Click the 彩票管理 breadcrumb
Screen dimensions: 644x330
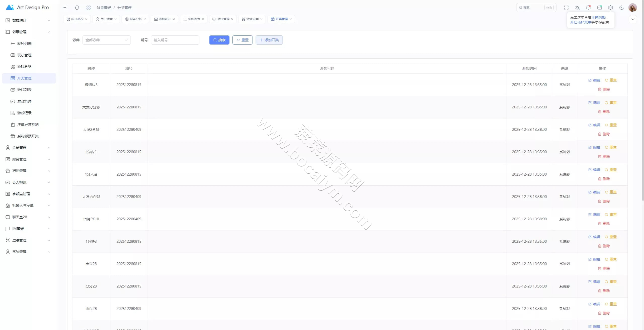click(104, 8)
